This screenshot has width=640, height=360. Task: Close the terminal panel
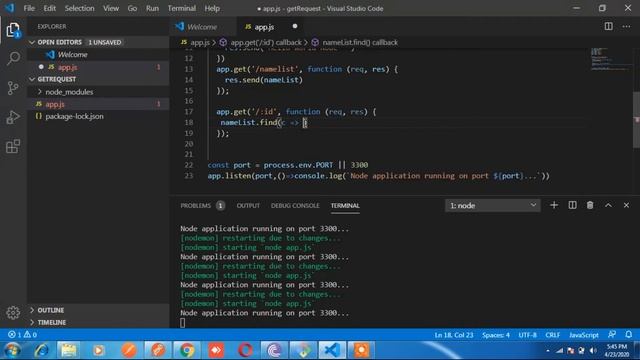click(627, 205)
